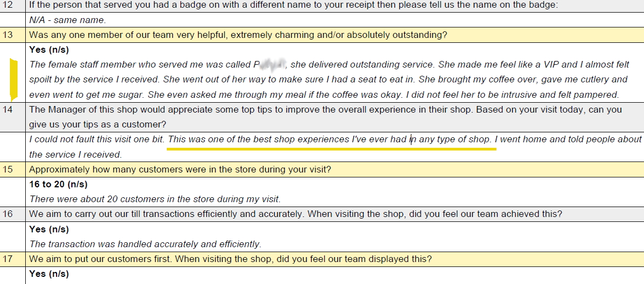Click "There were about 20 customers" comment
The width and height of the screenshot is (644, 284).
click(154, 199)
